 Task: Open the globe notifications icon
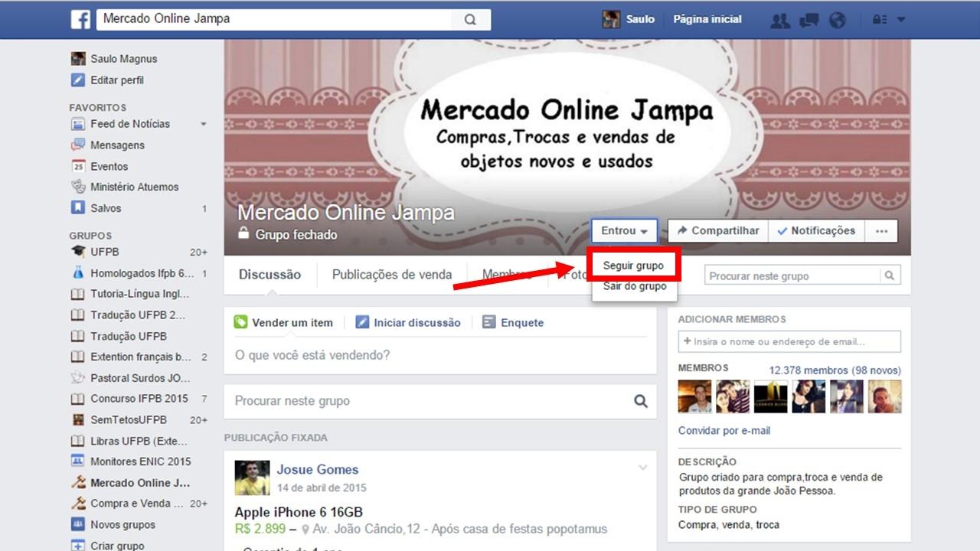tap(838, 19)
